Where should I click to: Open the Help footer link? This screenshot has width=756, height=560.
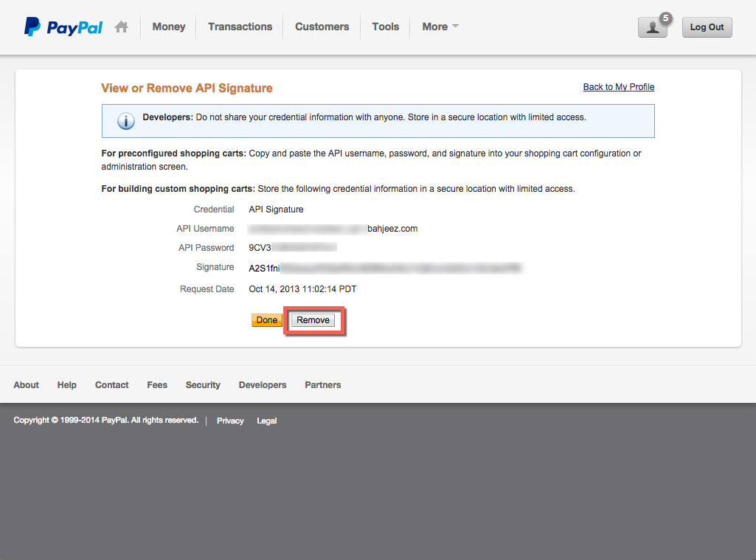[67, 385]
